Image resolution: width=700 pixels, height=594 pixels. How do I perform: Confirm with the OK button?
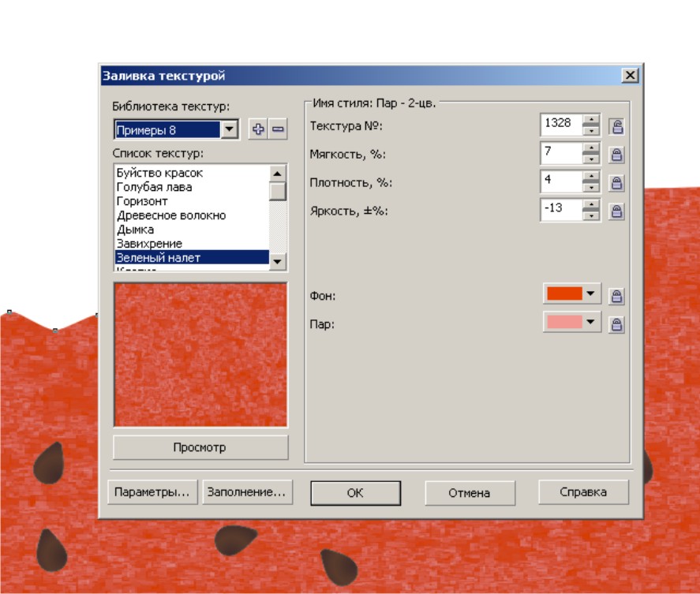point(355,493)
